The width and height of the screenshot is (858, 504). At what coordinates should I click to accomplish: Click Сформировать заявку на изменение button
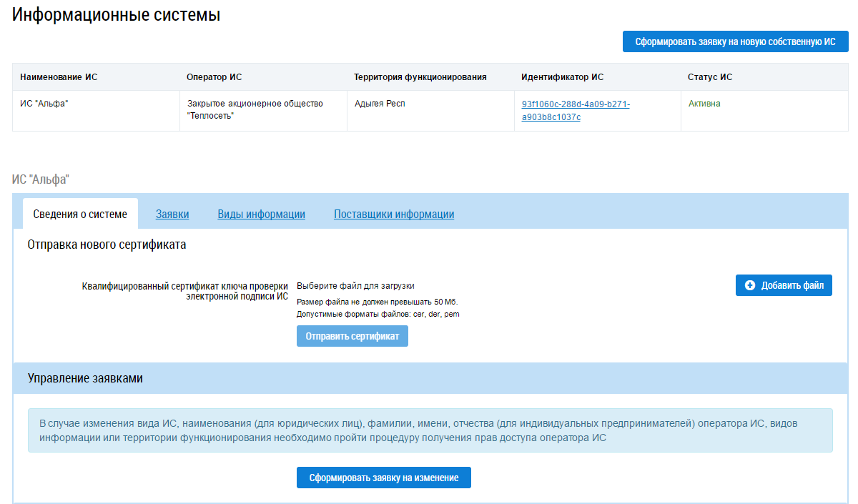pos(383,478)
